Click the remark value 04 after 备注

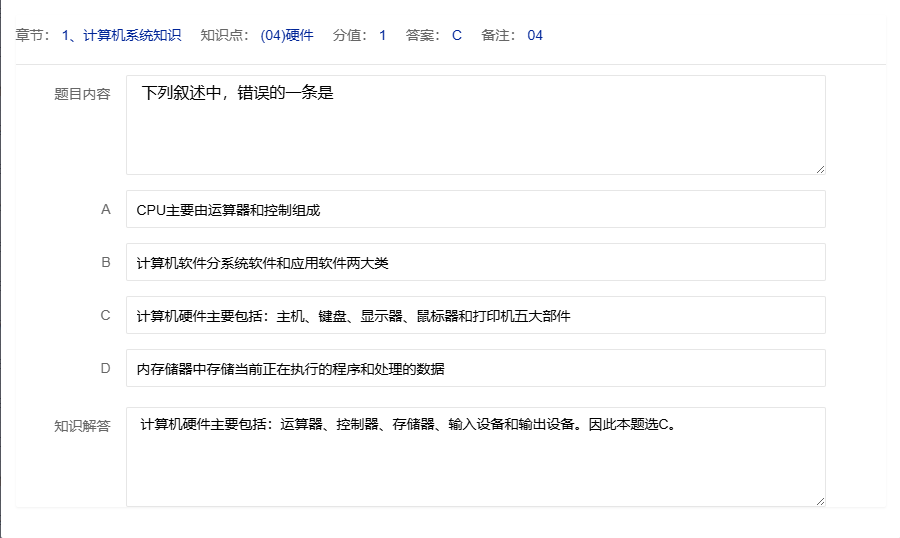click(535, 35)
